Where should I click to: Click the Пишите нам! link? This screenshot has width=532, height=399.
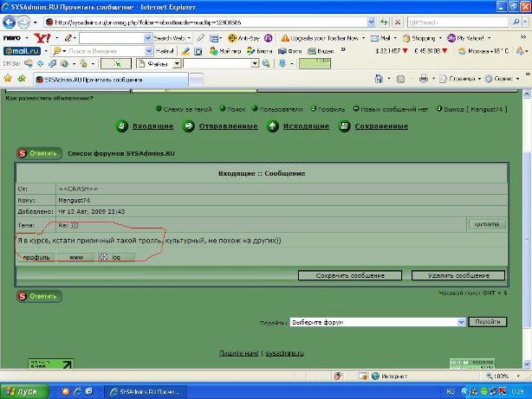pos(238,353)
